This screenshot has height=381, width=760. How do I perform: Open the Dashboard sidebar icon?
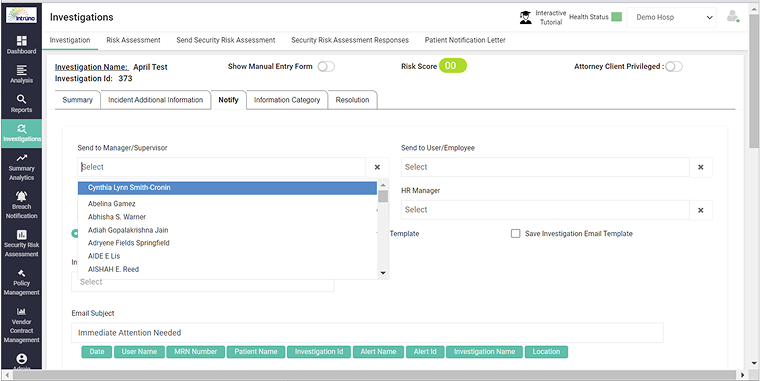(21, 41)
